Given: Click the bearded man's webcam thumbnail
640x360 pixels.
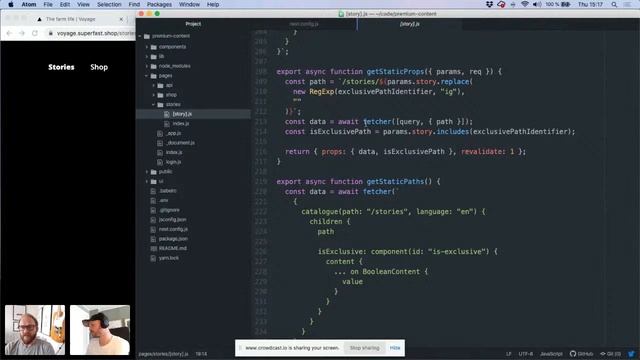Looking at the screenshot, I should click(x=35, y=330).
